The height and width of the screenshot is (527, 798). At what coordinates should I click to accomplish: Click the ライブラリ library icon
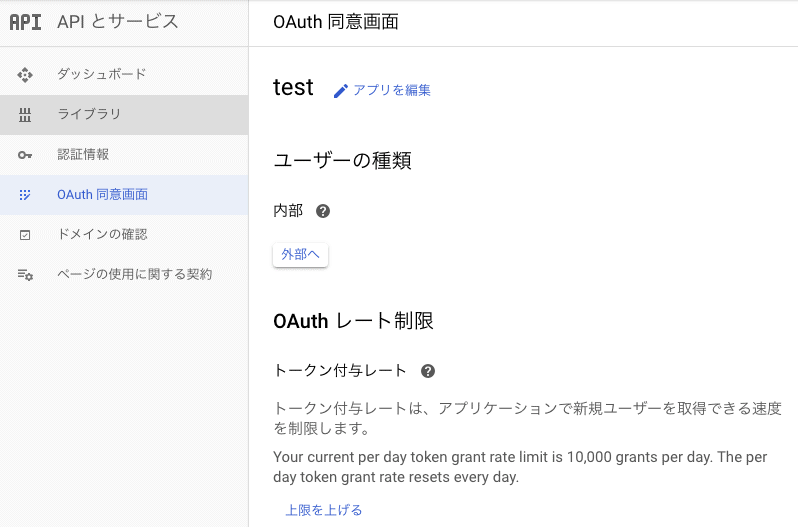(26, 114)
